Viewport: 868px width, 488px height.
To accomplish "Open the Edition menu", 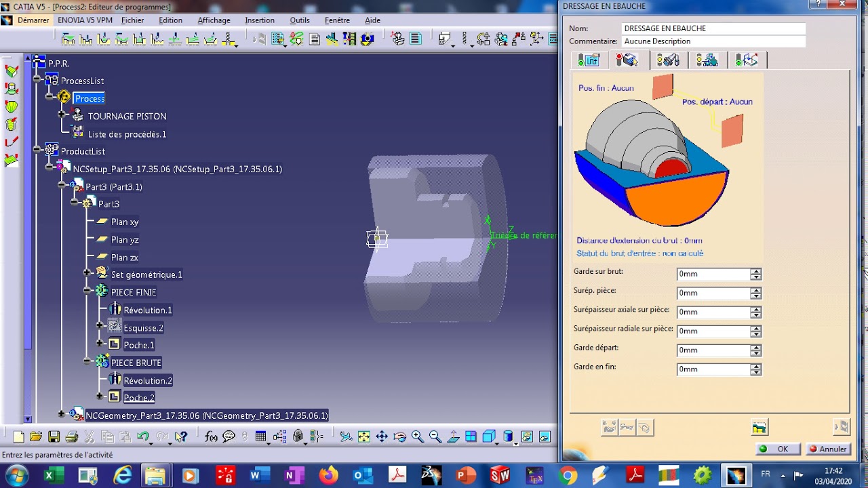I will click(x=170, y=20).
